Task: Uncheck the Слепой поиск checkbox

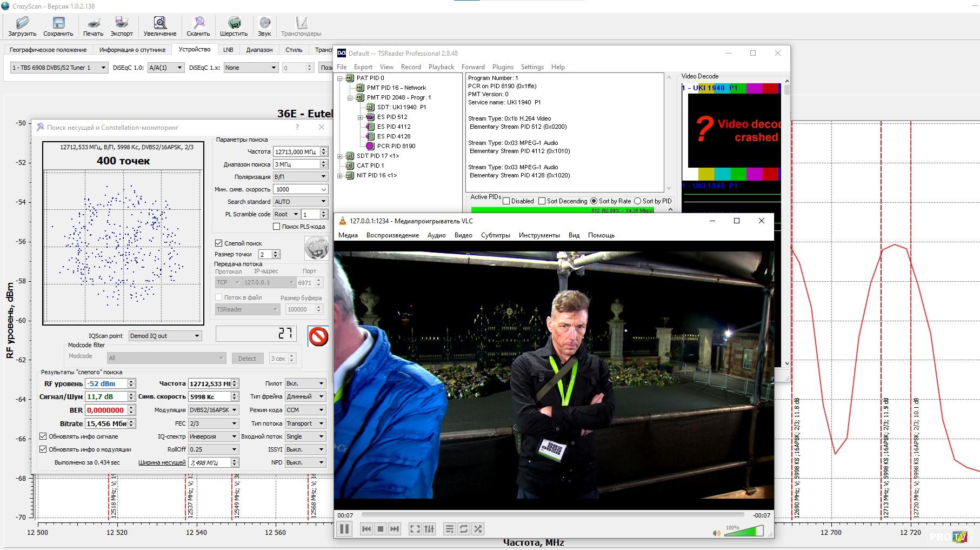Action: [219, 243]
